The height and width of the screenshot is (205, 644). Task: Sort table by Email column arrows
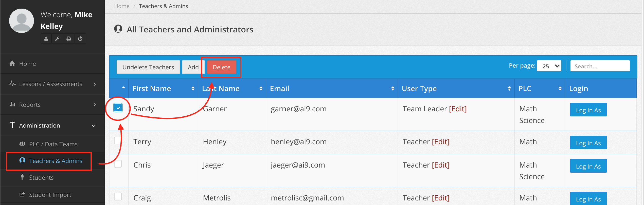392,88
